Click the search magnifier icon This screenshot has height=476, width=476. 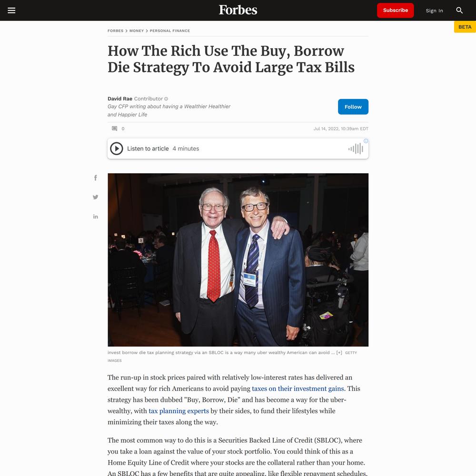click(459, 10)
